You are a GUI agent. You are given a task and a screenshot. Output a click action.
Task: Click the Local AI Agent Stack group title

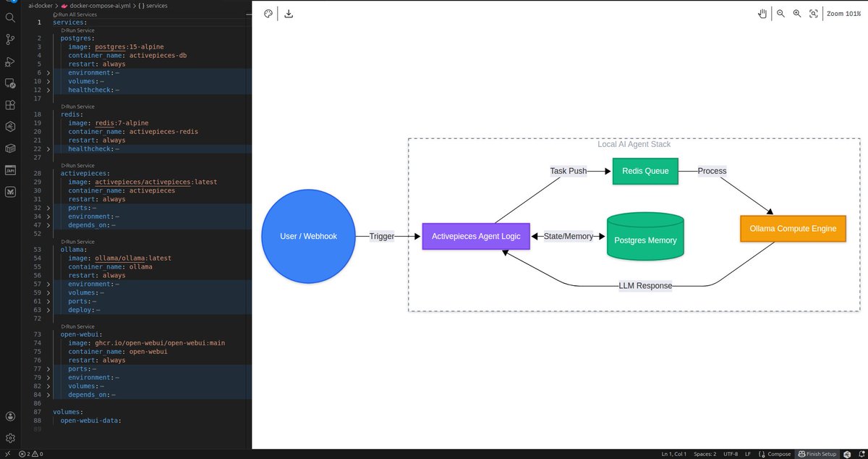point(634,144)
